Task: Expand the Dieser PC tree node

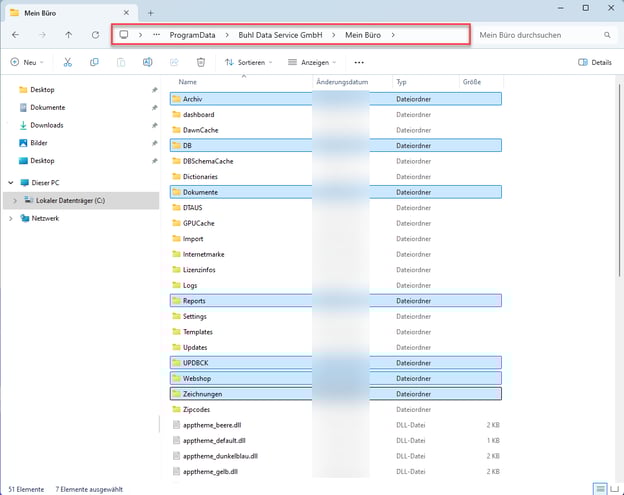Action: (x=10, y=183)
